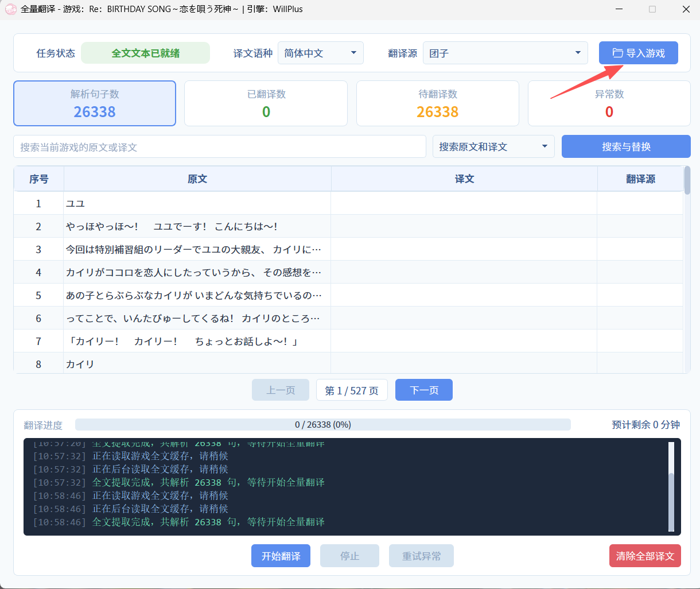Select row 1 source text ユユ
700x589 pixels.
tap(75, 203)
